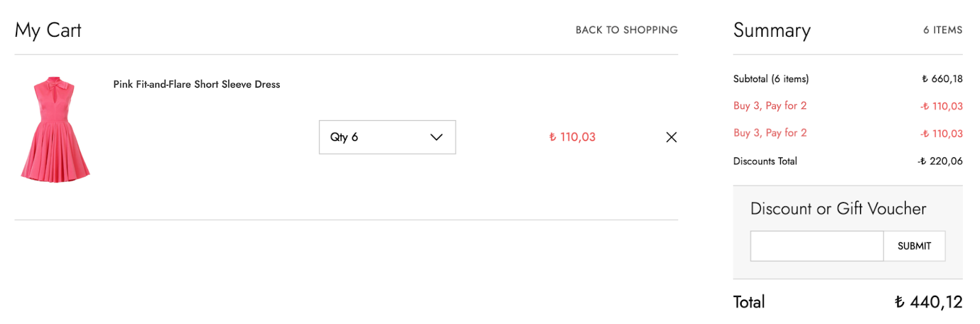Click the 6 ITEMS count label
980x324 pixels.
[943, 30]
